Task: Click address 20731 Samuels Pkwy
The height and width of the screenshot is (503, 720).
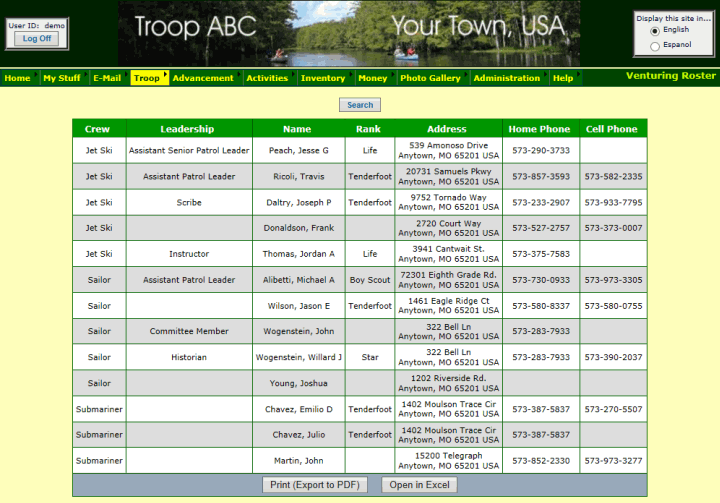Action: pos(449,171)
